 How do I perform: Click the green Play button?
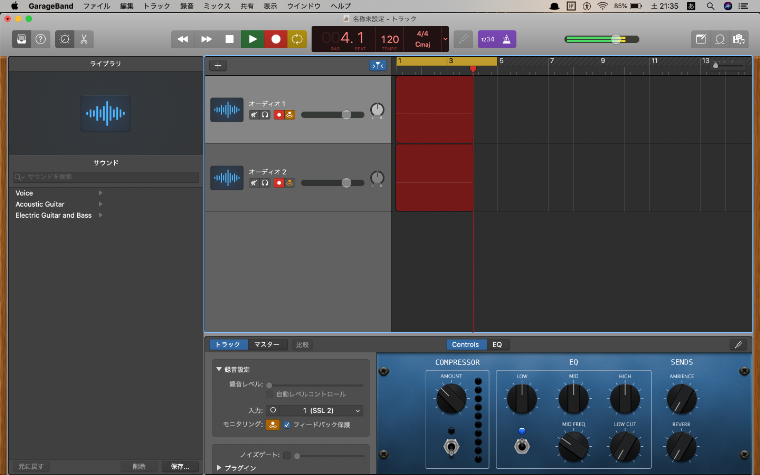point(252,39)
